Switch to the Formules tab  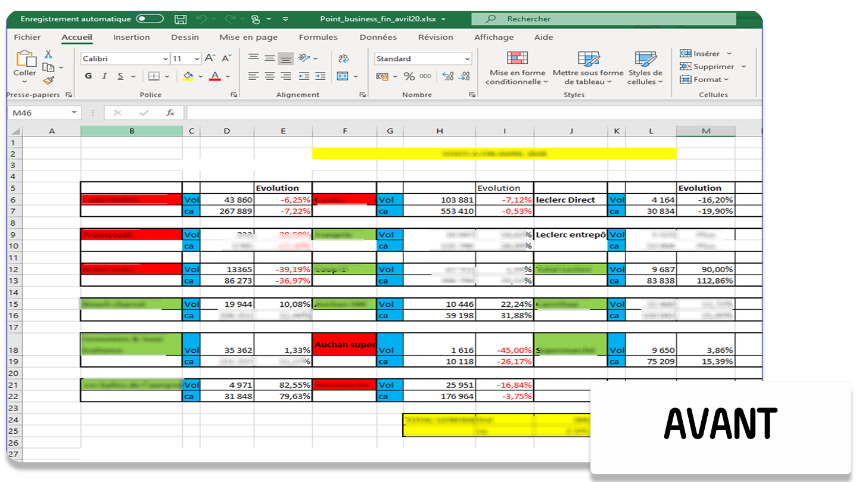tap(318, 37)
